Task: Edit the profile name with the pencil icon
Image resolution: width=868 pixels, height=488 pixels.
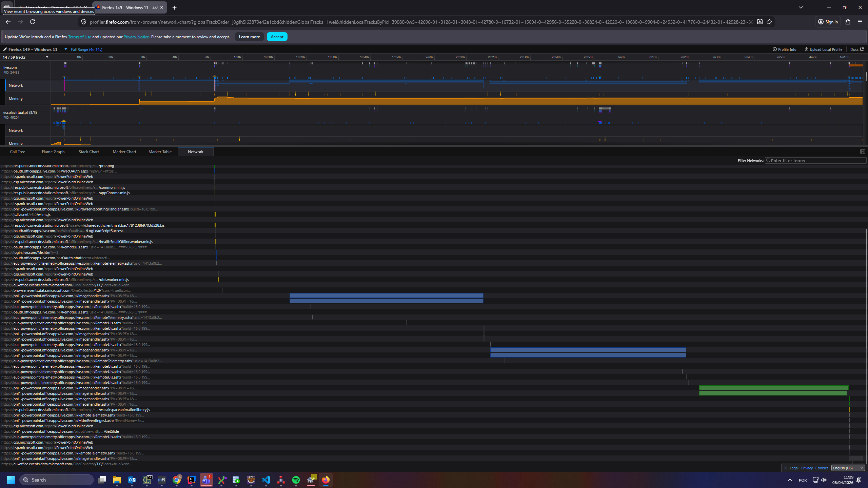Action: click(5, 49)
